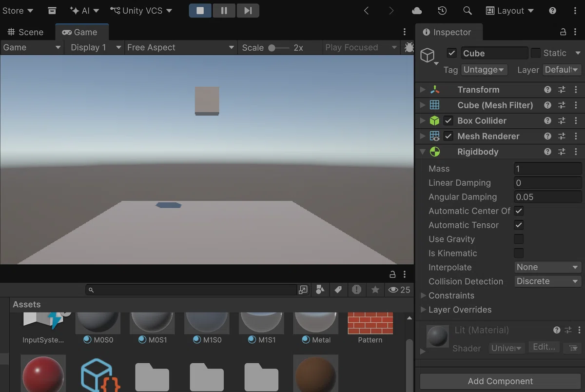This screenshot has width=585, height=392.
Task: Pause the game with the pause button
Action: 224,11
